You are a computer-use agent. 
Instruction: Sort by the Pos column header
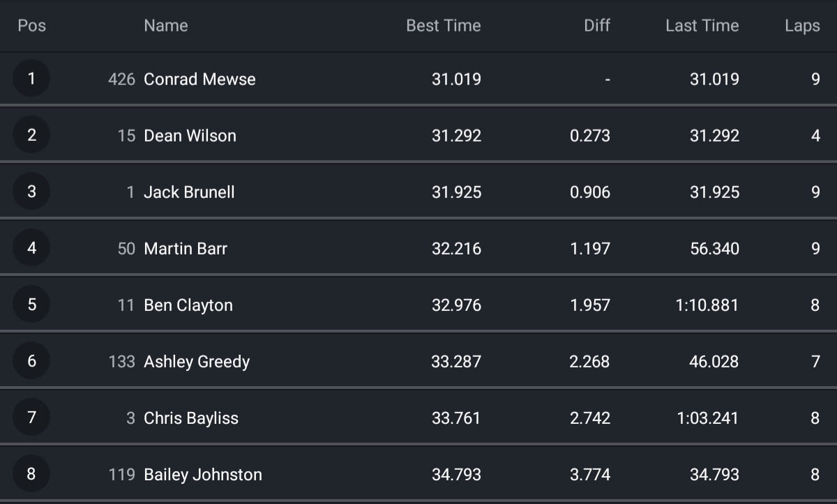(32, 26)
